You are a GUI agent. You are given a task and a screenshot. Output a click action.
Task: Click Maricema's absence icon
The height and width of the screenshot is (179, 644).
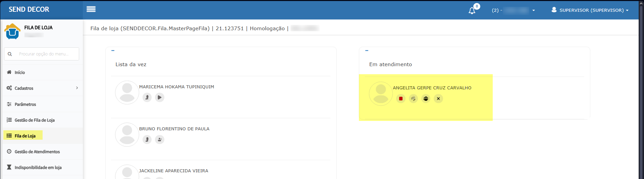(147, 97)
